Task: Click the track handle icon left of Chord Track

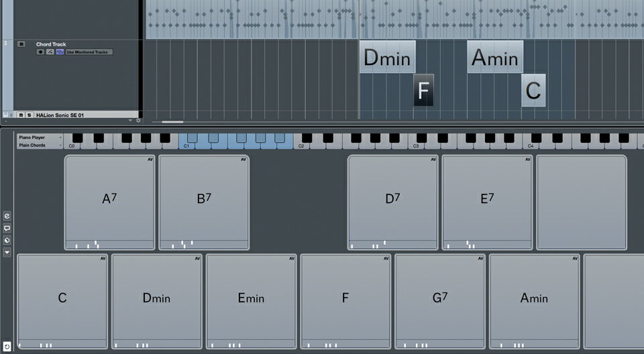Action: point(6,43)
